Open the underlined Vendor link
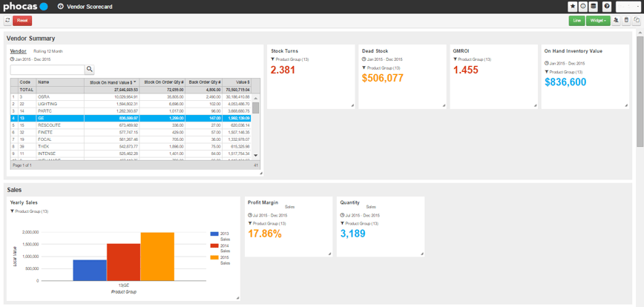644x307 pixels. pyautogui.click(x=18, y=51)
